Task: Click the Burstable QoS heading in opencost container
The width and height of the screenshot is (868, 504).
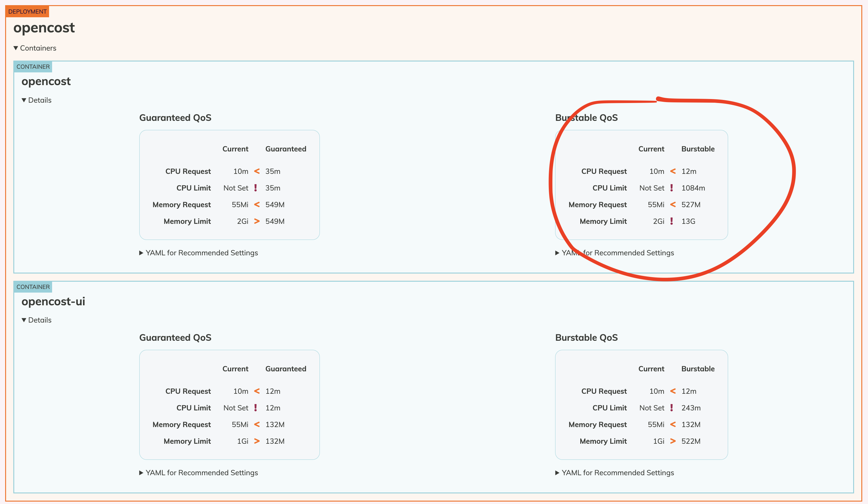Action: [586, 118]
